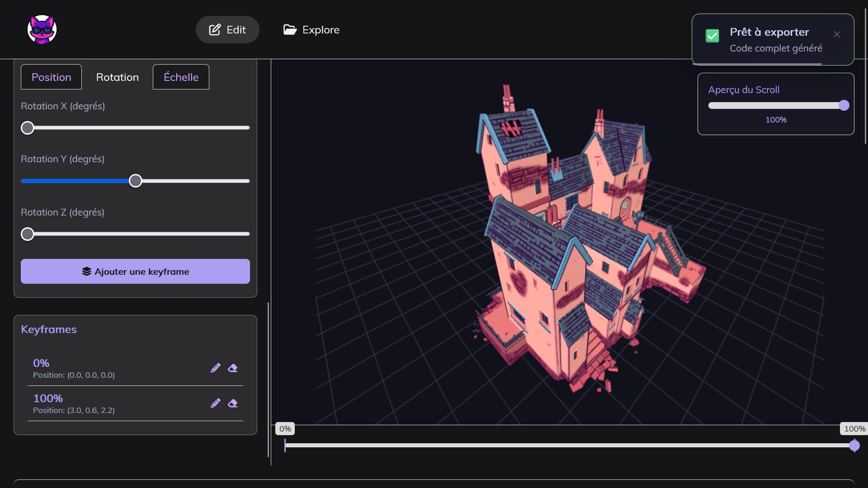Click the folder icon next to Explore
Screen dimensions: 868x488
pos(290,29)
